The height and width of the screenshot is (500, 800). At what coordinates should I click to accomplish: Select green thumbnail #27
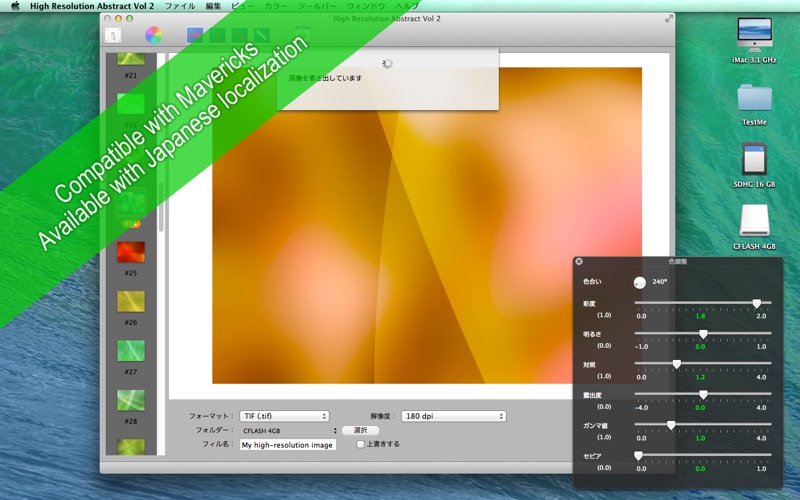[x=131, y=351]
